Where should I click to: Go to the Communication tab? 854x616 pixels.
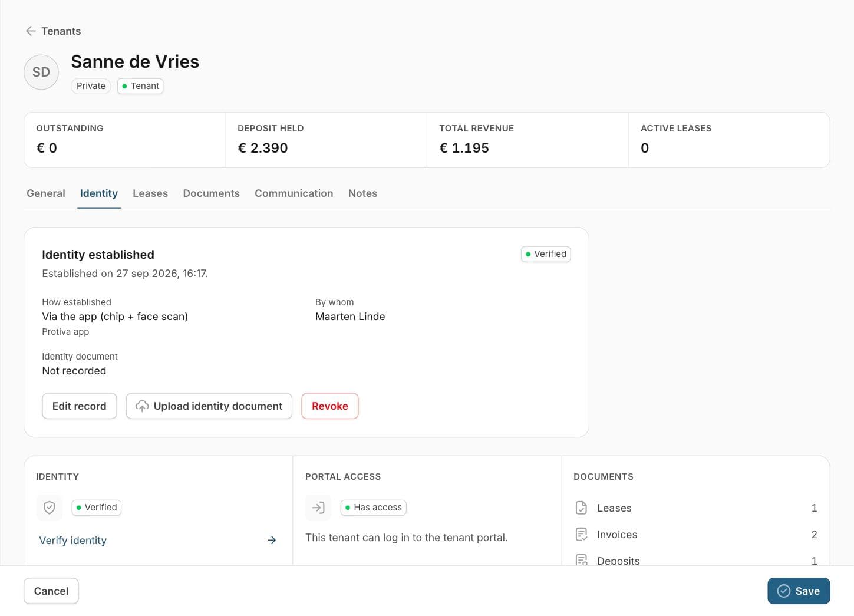coord(294,193)
